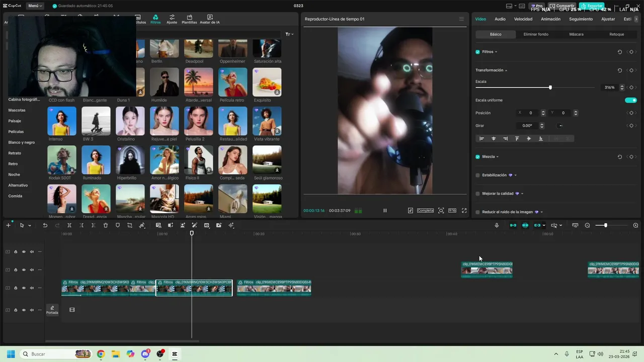This screenshot has height=362, width=644.
Task: Zoom in the timeline with plus icon
Action: pos(635,225)
